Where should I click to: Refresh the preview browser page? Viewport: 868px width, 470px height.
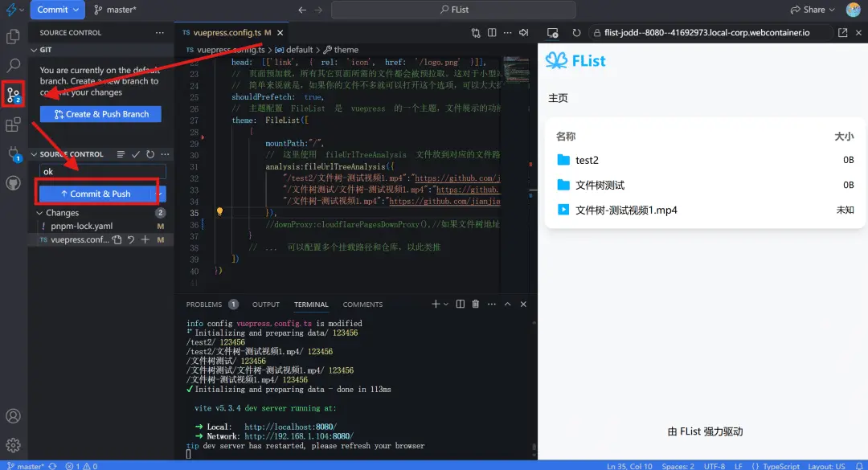pyautogui.click(x=576, y=33)
